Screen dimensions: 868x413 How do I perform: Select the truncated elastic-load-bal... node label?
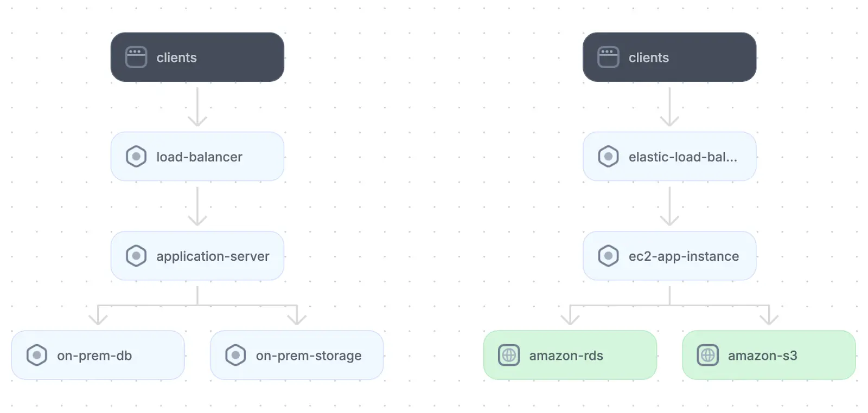682,157
